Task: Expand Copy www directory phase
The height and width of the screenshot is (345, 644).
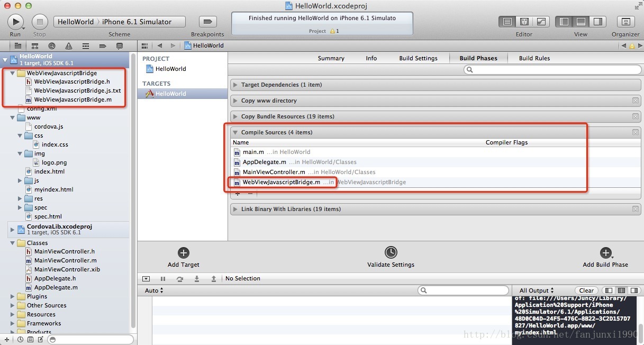Action: point(235,101)
